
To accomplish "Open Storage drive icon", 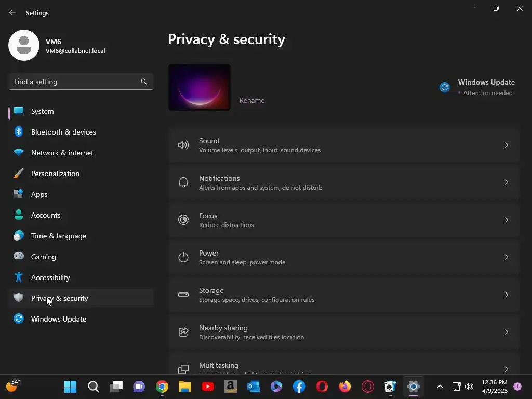I will [x=183, y=295].
